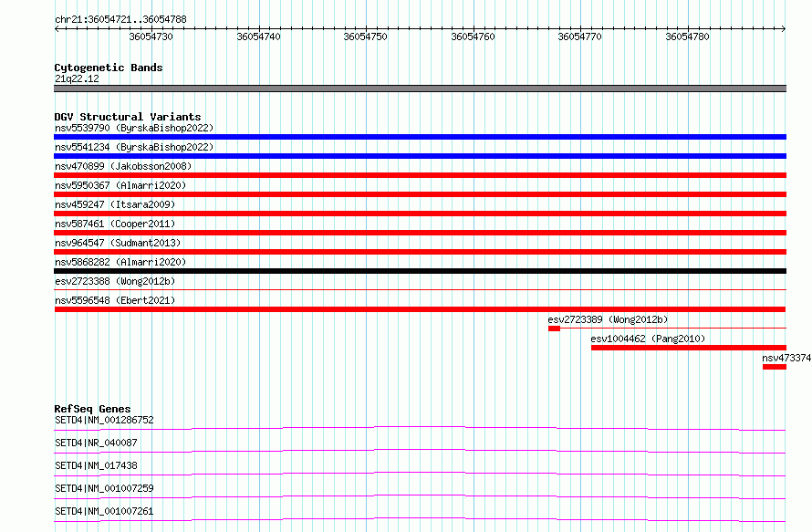This screenshot has height=532, width=812.
Task: Open transcript SETD4|NM_001007259 label
Action: tap(104, 488)
